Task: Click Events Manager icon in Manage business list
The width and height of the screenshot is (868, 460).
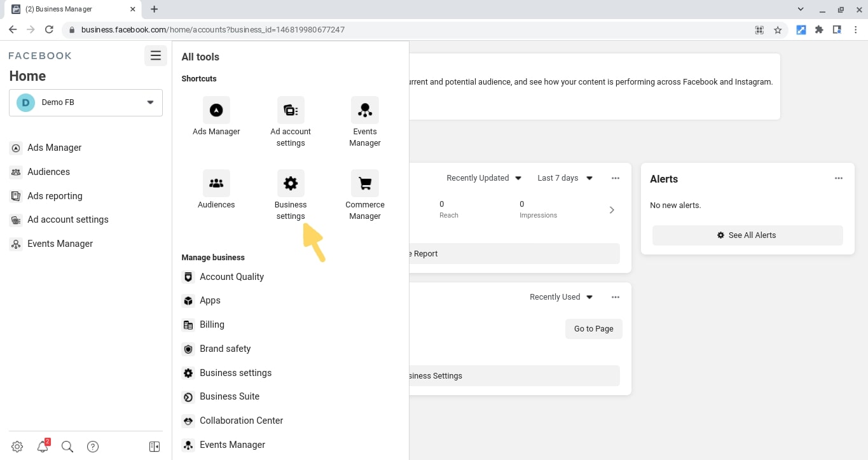Action: pyautogui.click(x=188, y=445)
